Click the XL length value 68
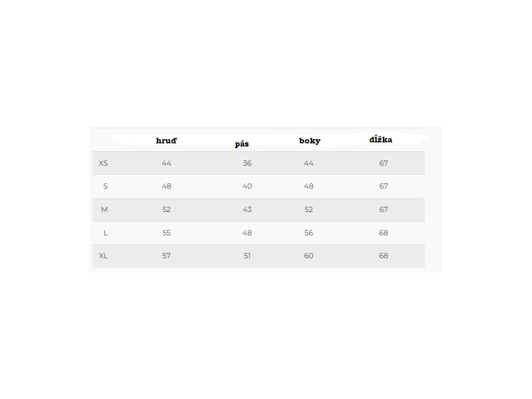 pyautogui.click(x=383, y=256)
